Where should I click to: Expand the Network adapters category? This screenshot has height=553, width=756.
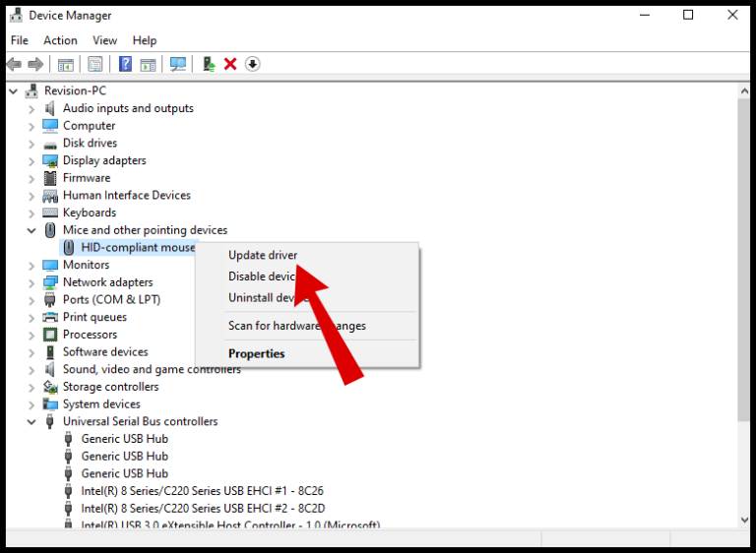point(31,283)
